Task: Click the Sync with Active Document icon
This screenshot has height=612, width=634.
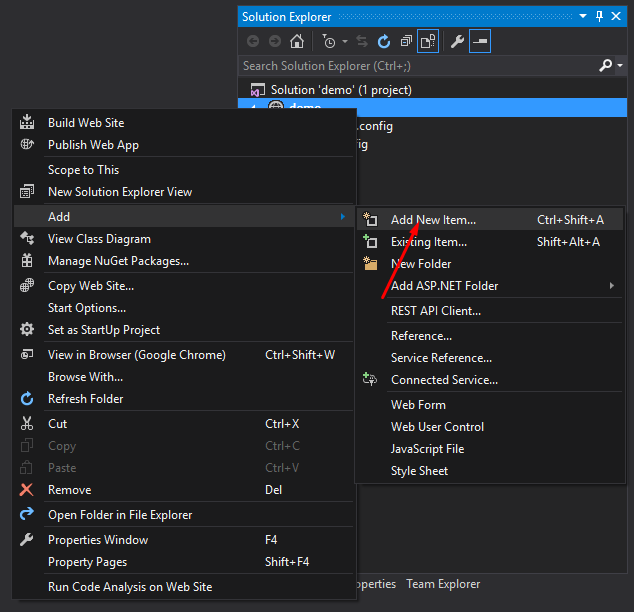Action: point(362,41)
